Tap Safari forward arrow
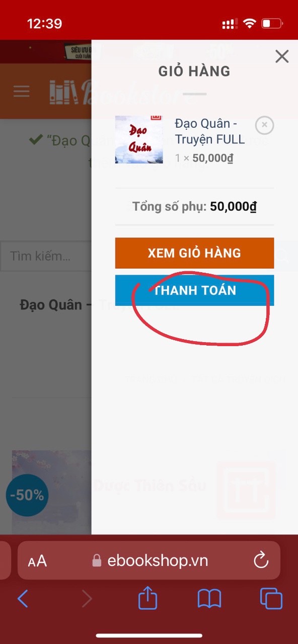The height and width of the screenshot is (644, 298). click(87, 599)
